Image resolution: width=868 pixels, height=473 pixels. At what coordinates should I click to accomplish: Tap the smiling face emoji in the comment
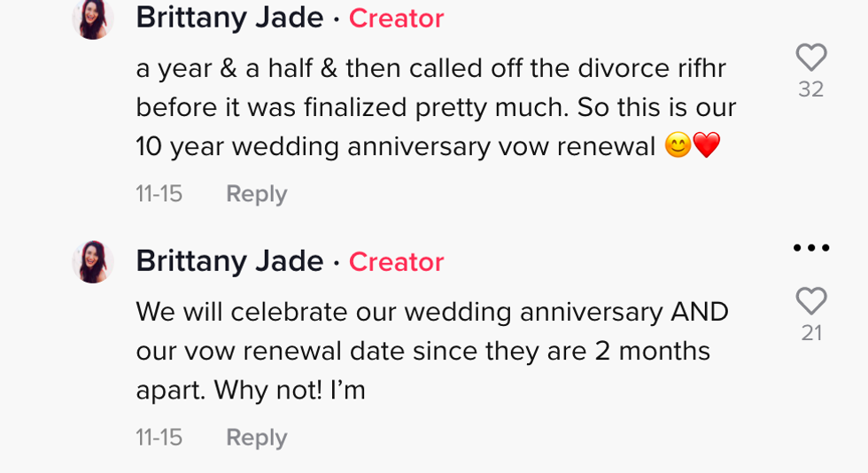pyautogui.click(x=678, y=146)
